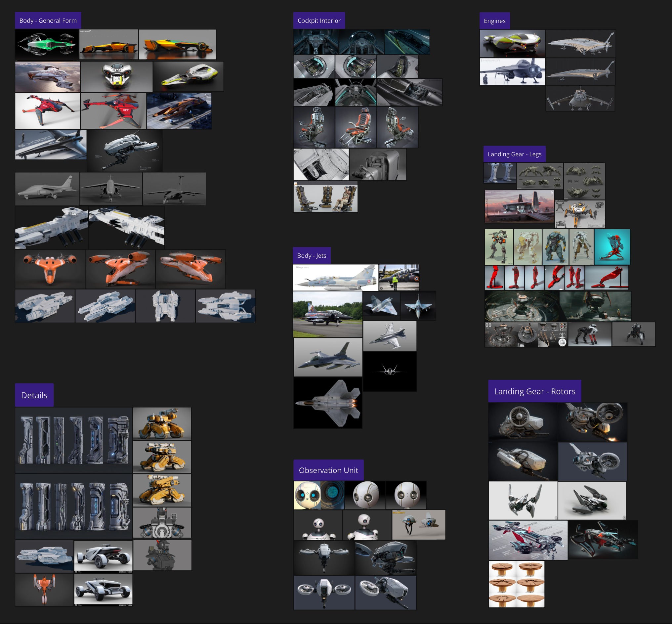This screenshot has width=672, height=624.
Task: Select the Body - Jets label
Action: coord(311,256)
